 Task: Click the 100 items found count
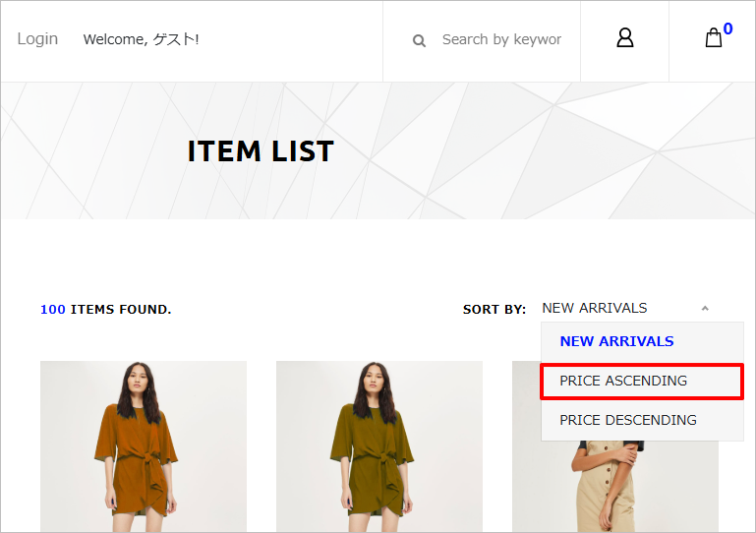point(105,309)
